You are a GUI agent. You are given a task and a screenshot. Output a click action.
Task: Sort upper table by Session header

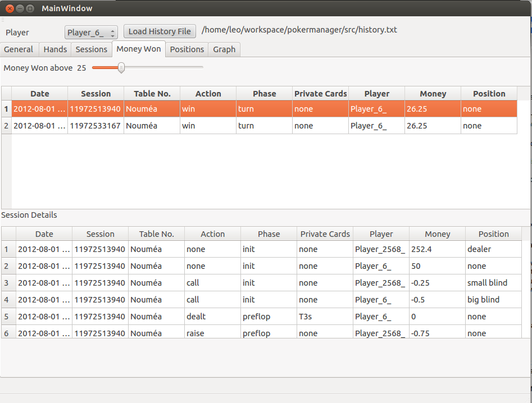(x=96, y=94)
